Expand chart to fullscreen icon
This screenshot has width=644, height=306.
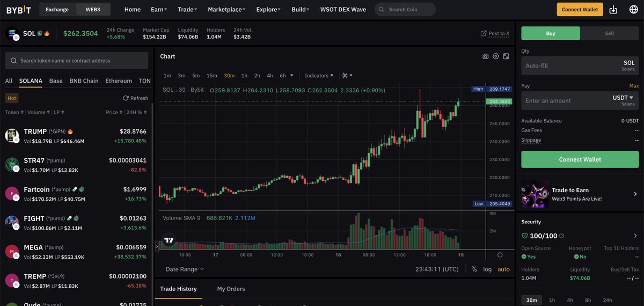[x=506, y=56]
